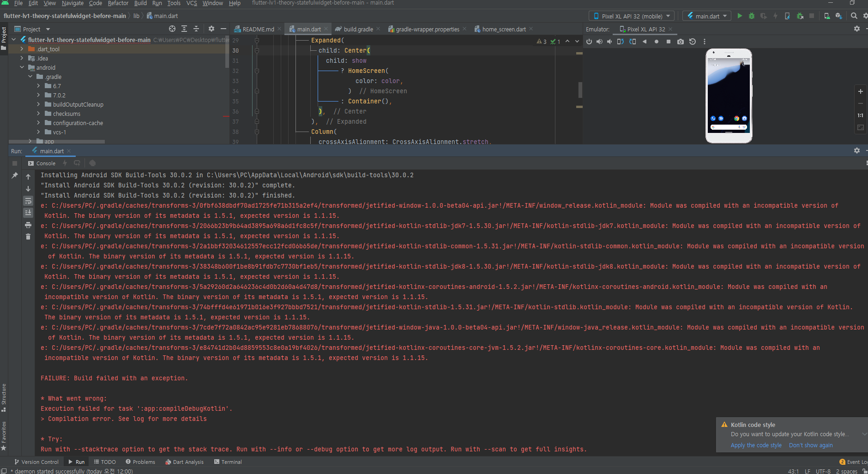The width and height of the screenshot is (868, 474).
Task: Click the editor vertical scrollbar thumb
Action: [x=580, y=90]
